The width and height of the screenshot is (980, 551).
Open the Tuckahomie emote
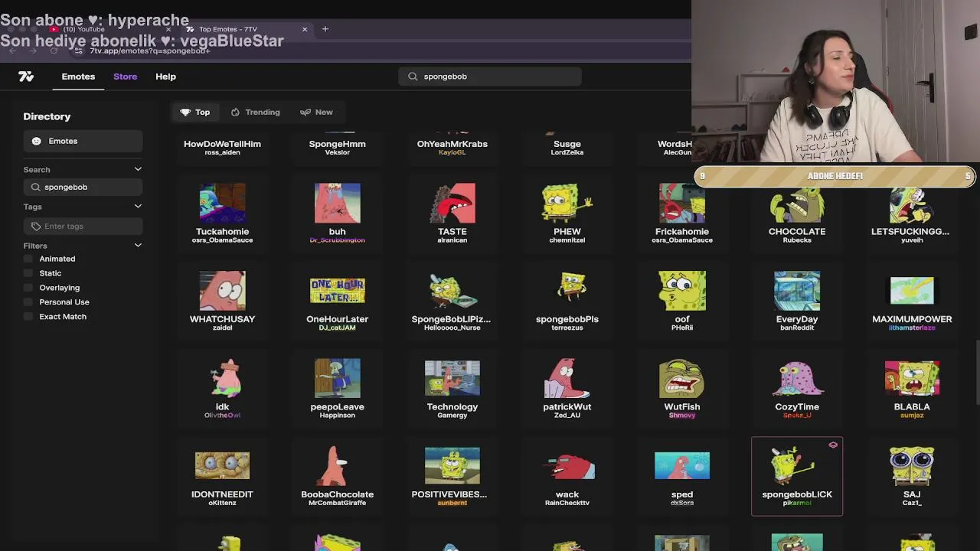coord(222,213)
